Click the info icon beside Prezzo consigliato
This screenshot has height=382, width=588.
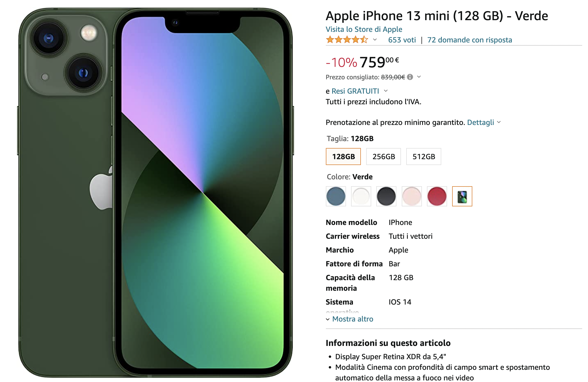tap(410, 77)
